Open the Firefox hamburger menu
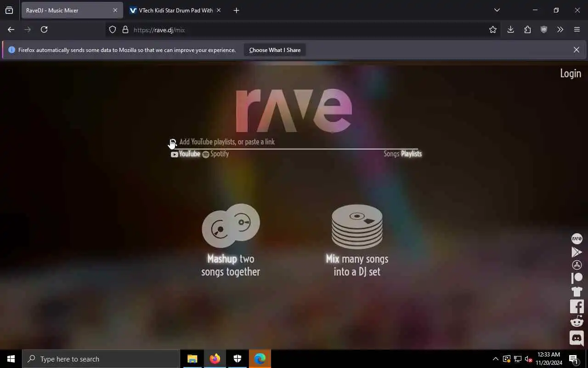The image size is (588, 368). pos(577,29)
